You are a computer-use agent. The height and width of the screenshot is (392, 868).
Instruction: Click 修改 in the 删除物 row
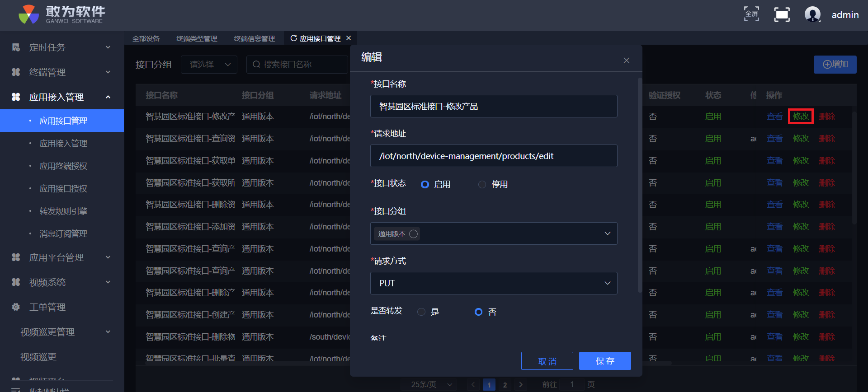click(801, 337)
